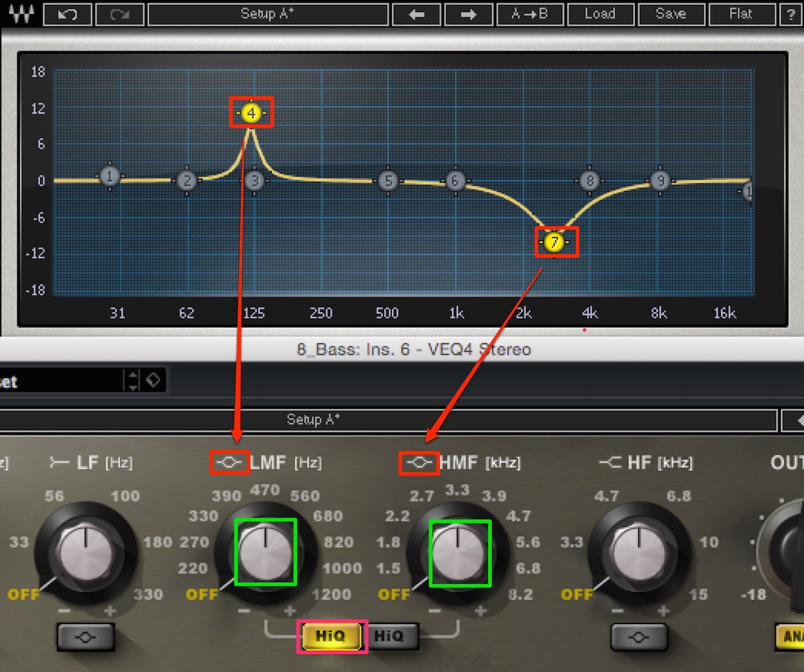Select EQ band marker 9

[661, 181]
